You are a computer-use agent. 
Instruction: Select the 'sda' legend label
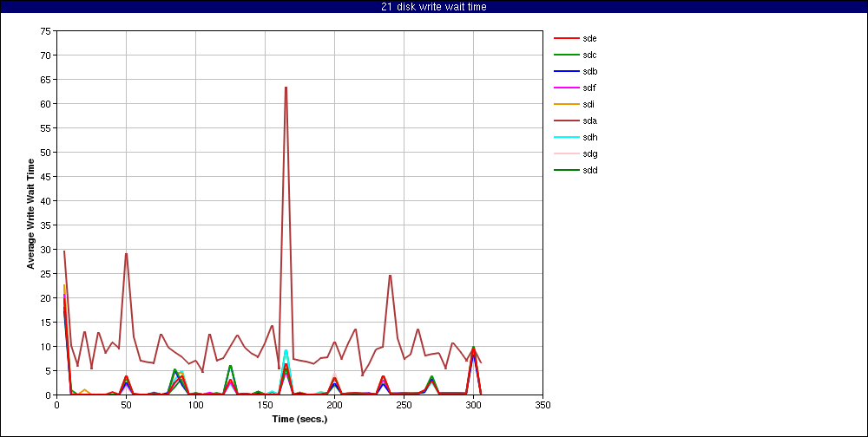click(589, 121)
